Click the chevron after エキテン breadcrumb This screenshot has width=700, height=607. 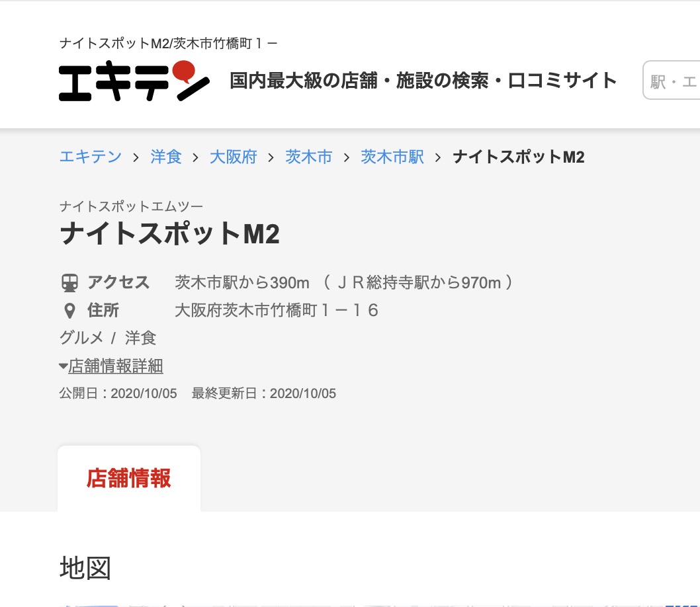(x=136, y=157)
